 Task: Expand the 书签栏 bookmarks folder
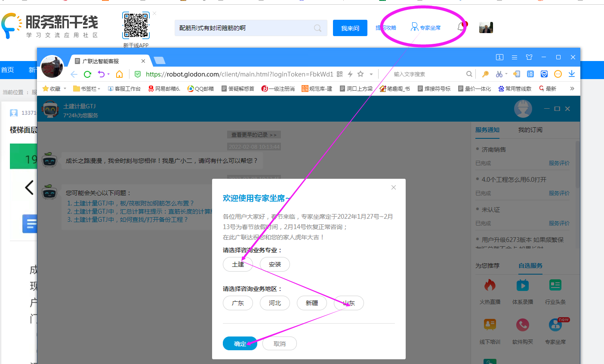point(86,89)
